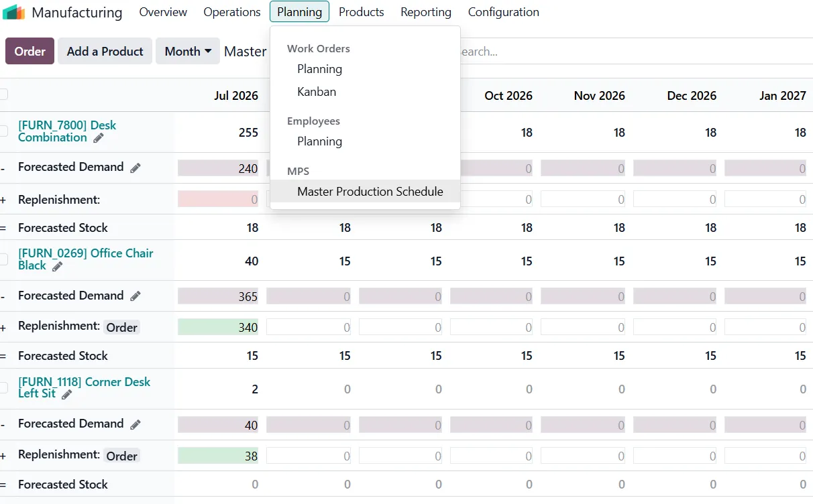Viewport: 813px width, 504px height.
Task: Click the Add a Product button
Action: click(105, 51)
